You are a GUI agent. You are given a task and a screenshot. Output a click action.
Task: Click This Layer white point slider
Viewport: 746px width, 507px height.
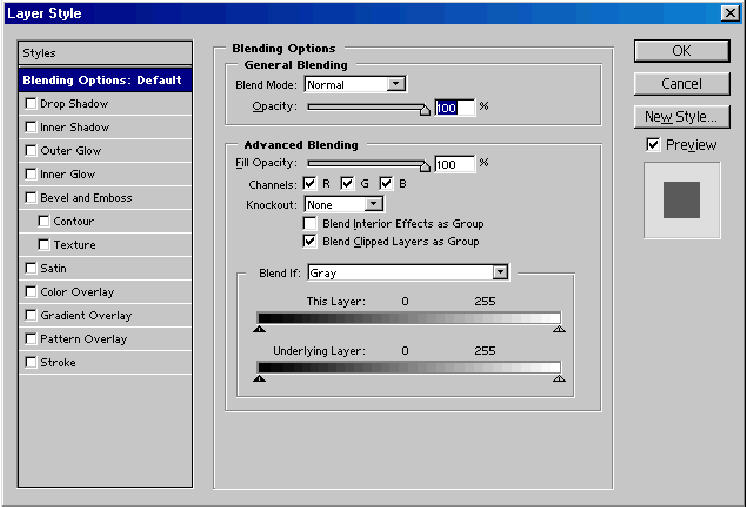coord(559,329)
